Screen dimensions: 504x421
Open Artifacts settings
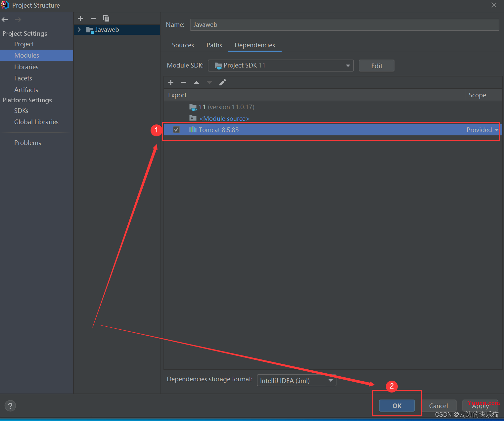coord(26,90)
